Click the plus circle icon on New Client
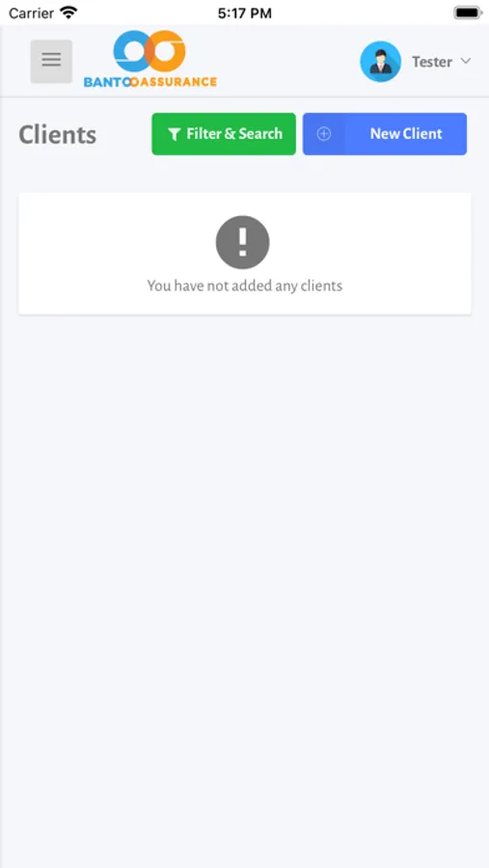 324,134
